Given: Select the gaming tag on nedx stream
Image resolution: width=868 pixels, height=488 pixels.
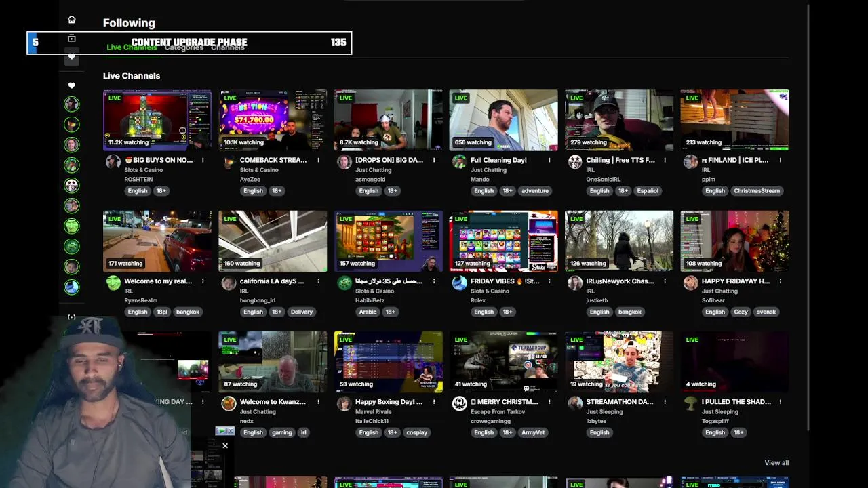Looking at the screenshot, I should 282,432.
